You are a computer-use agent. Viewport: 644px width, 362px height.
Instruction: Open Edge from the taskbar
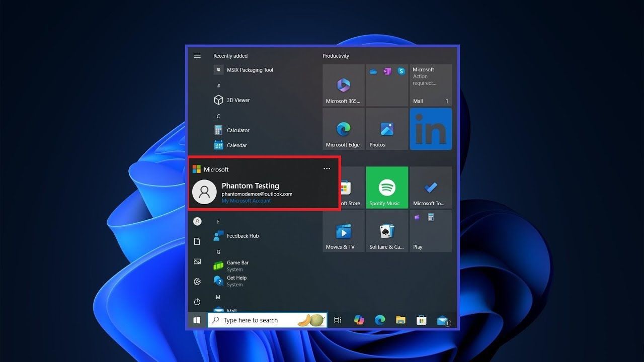pos(380,320)
